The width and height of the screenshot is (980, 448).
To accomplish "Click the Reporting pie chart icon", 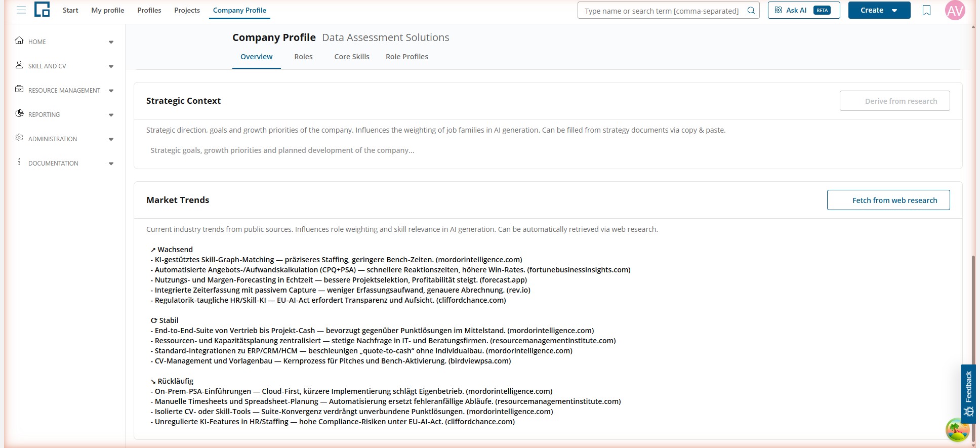I will (19, 113).
